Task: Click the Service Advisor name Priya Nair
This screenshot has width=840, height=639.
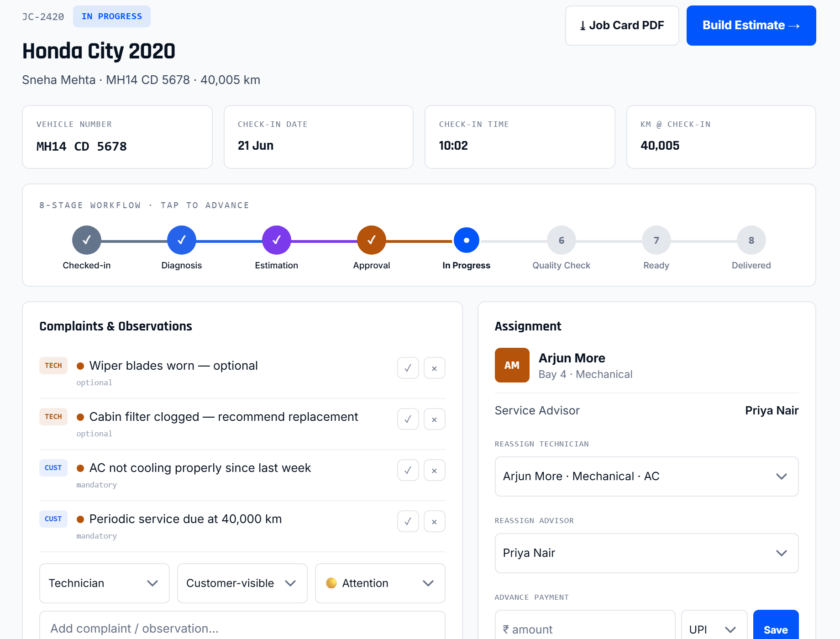Action: pyautogui.click(x=772, y=410)
